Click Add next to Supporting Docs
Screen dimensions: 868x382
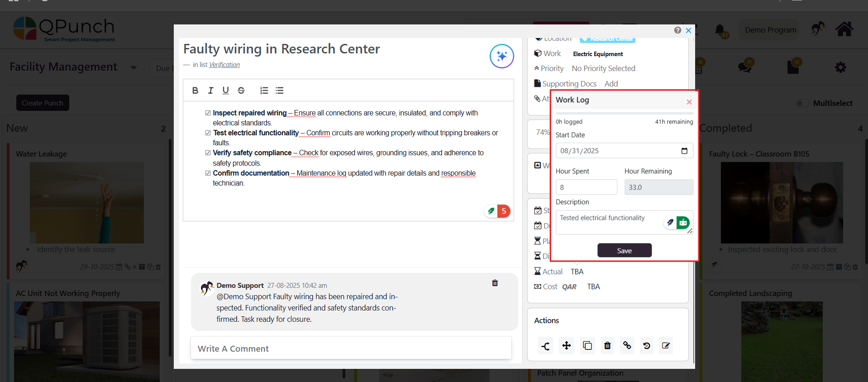coord(611,84)
